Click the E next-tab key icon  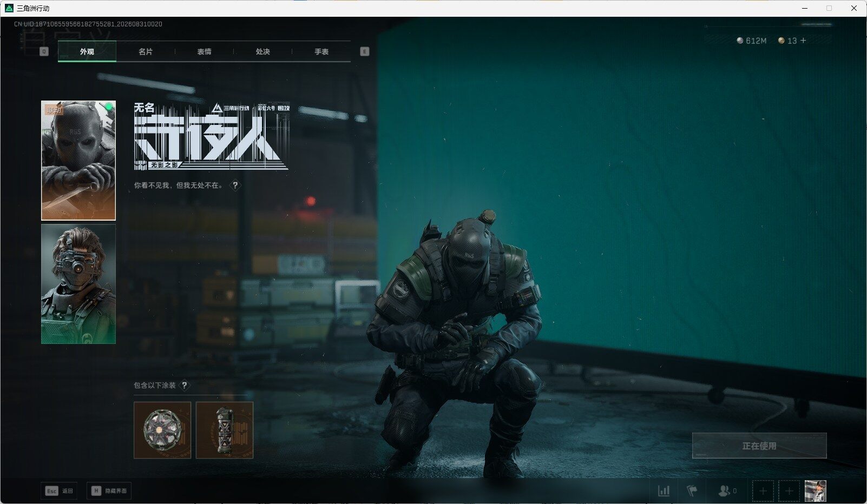point(365,51)
